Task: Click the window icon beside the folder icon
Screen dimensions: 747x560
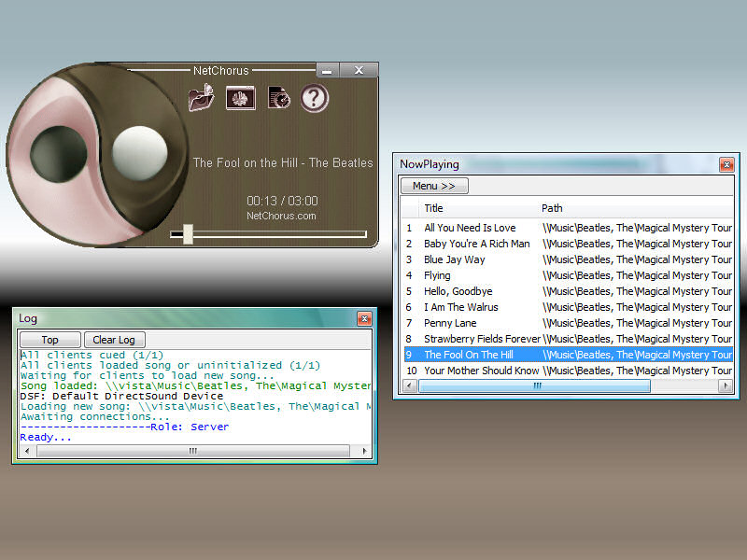Action: click(240, 97)
